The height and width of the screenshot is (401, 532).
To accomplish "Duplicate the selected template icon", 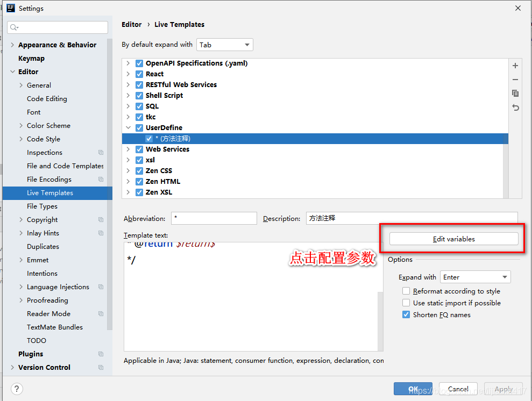I will coord(515,93).
